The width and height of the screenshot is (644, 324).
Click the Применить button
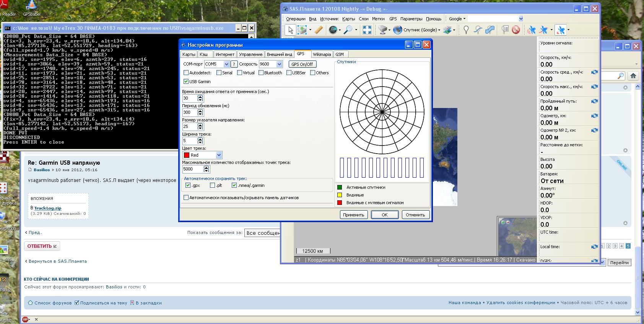tap(353, 215)
